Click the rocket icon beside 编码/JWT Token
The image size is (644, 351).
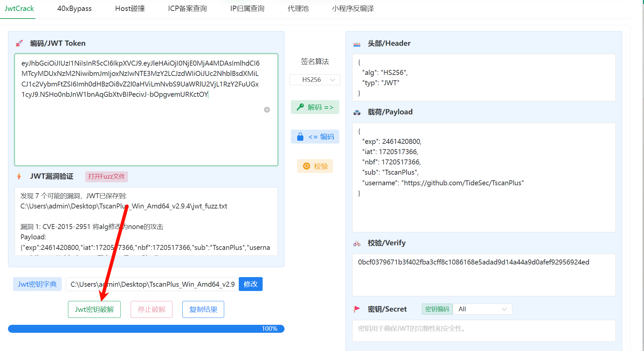[19, 43]
